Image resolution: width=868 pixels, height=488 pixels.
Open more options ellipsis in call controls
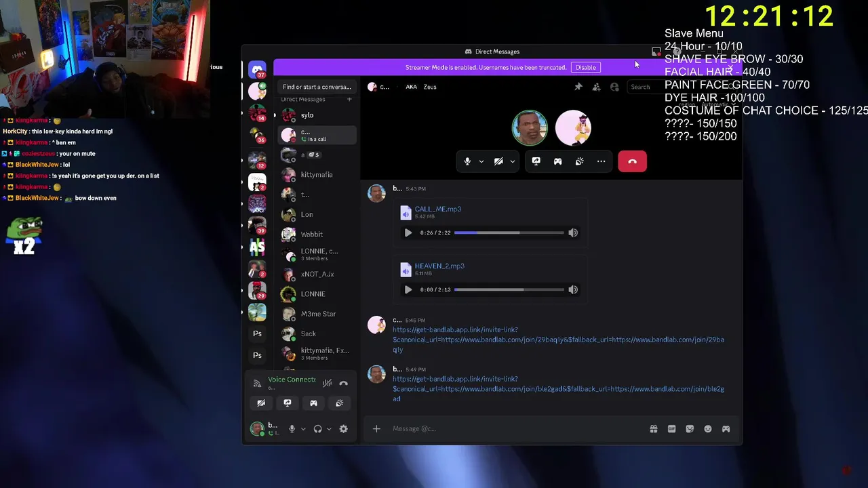tap(601, 161)
